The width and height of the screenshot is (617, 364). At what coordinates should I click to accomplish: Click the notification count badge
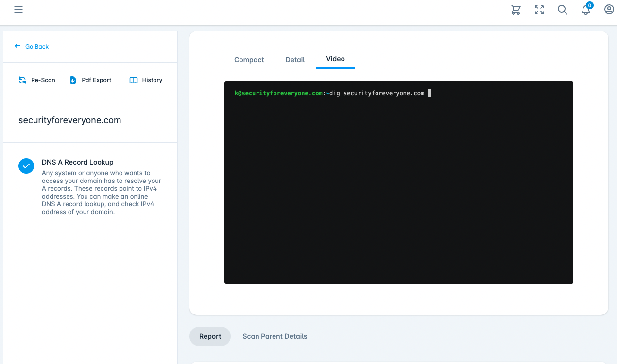point(589,6)
